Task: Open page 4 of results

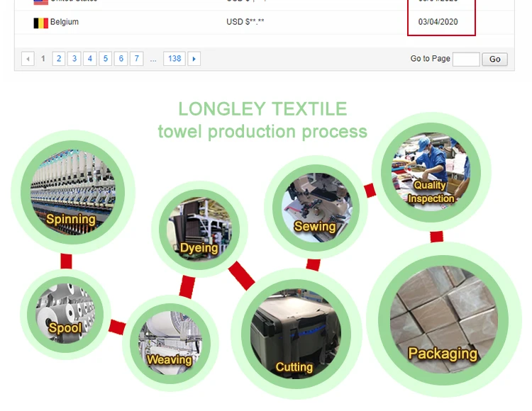Action: click(90, 59)
